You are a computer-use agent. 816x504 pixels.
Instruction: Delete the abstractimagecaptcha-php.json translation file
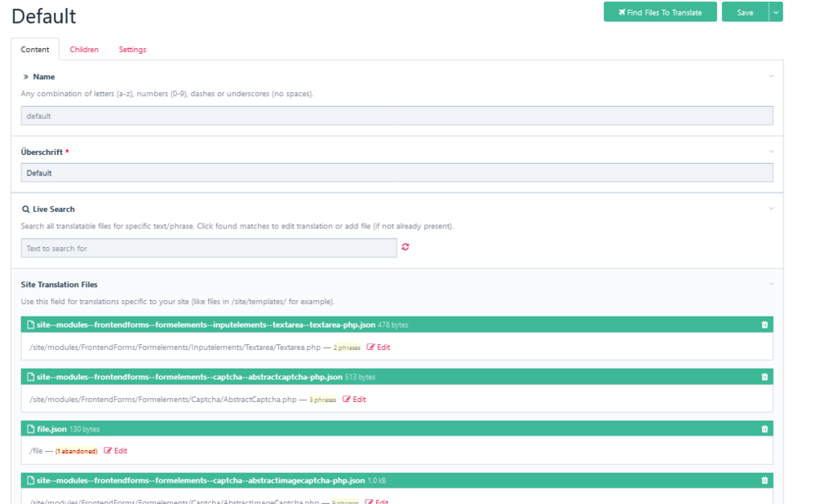point(765,480)
